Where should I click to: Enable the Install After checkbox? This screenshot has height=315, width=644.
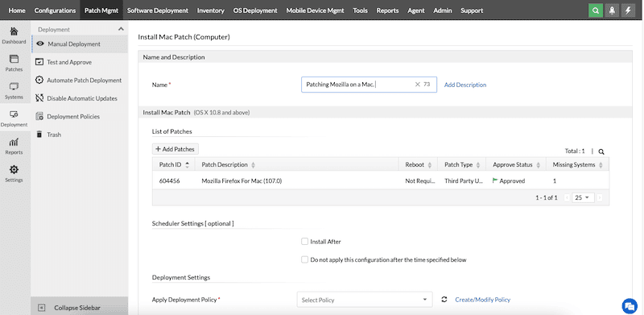[x=304, y=242]
